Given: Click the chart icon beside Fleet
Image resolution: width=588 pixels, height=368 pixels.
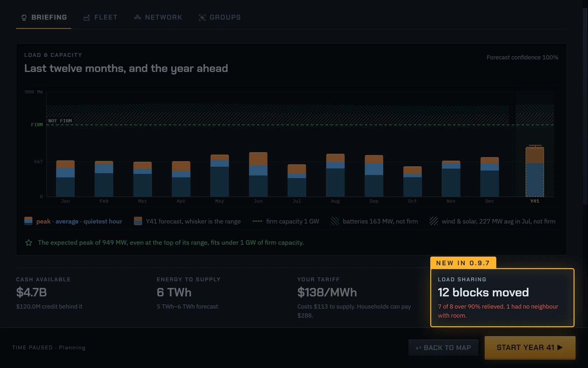Looking at the screenshot, I should coord(87,18).
